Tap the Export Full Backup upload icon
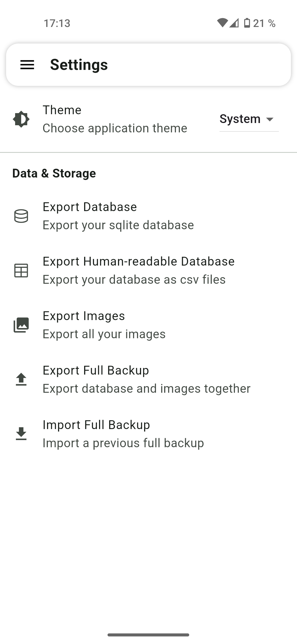This screenshot has height=644, width=297. tap(21, 379)
